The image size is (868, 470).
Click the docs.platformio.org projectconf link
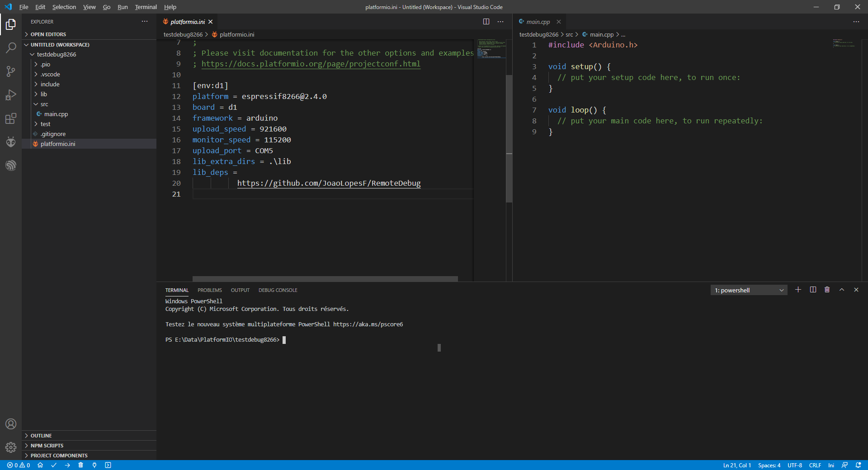311,64
